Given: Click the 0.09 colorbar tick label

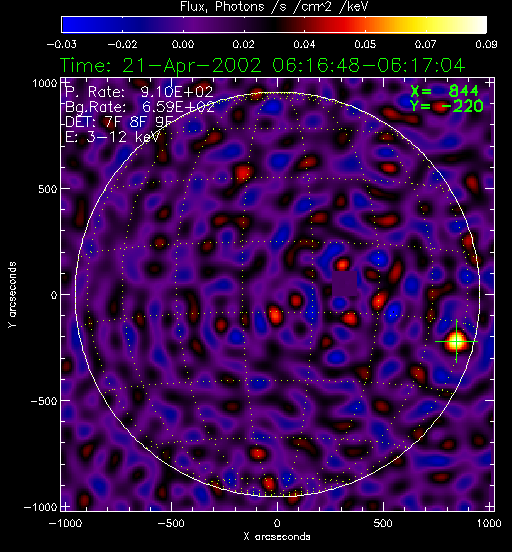Looking at the screenshot, I should 486,44.
